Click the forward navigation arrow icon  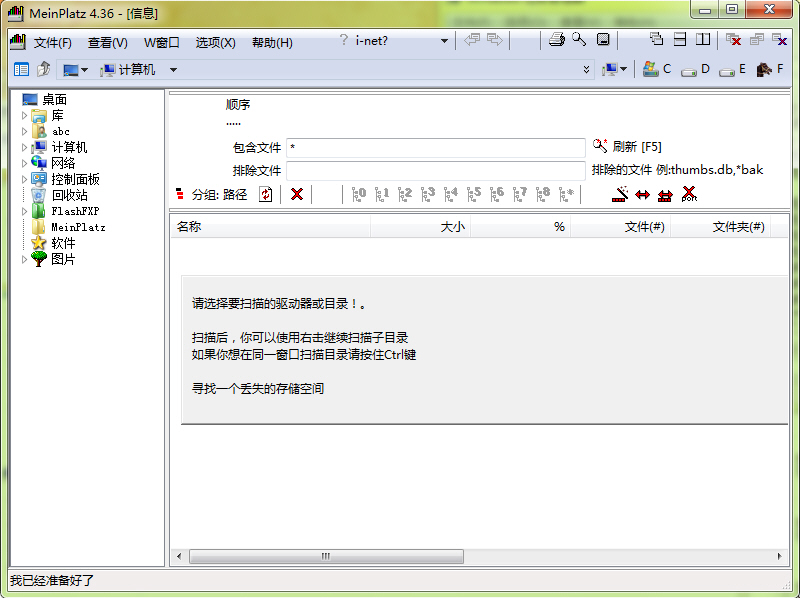495,39
